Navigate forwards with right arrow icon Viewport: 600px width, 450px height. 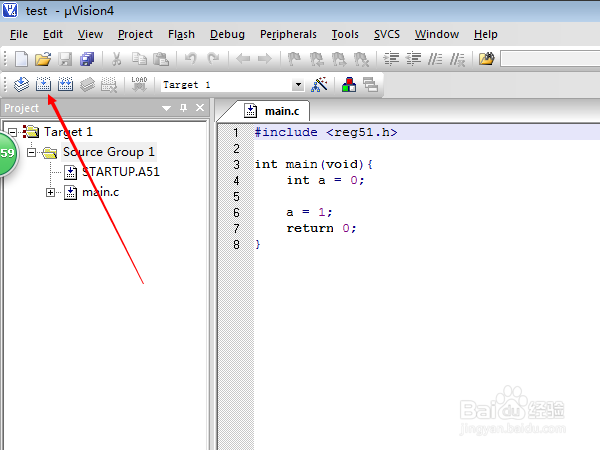(x=265, y=59)
